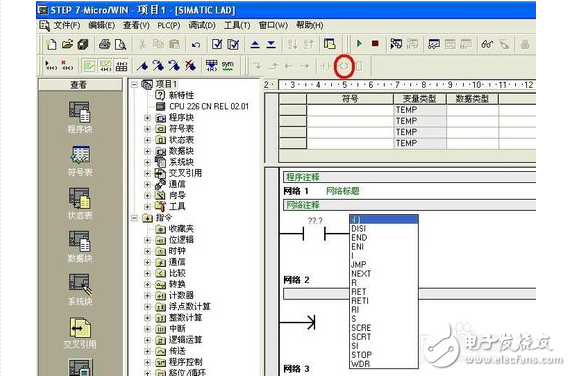
Task: Select CPU 226 CN REL 02.01 tree item
Action: coord(209,107)
